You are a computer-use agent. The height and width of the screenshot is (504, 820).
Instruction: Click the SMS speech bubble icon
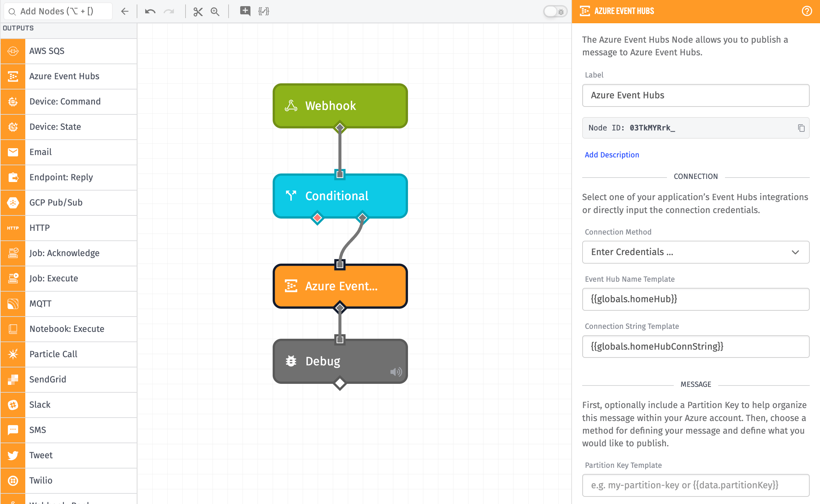[x=13, y=430]
